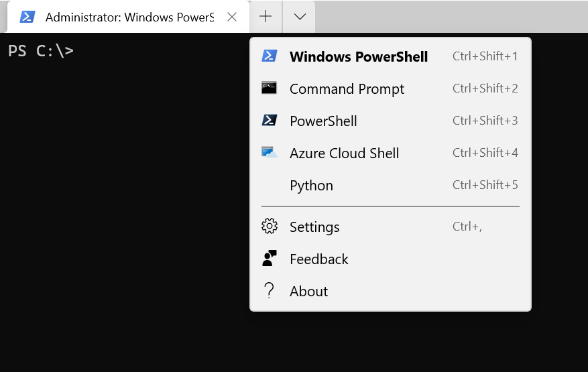Viewport: 588px width, 372px height.
Task: Click the Feedback person icon
Action: pos(270,259)
